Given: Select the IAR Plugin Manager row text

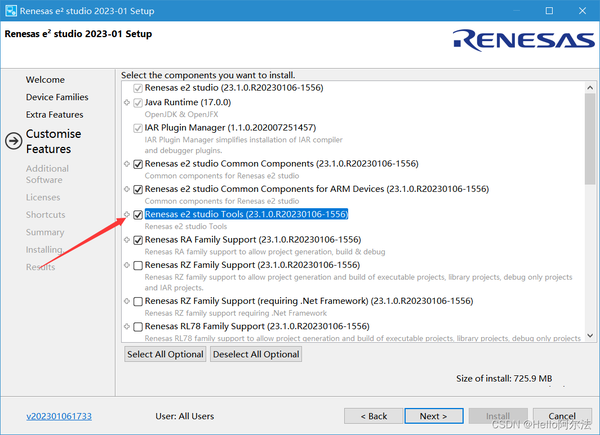Looking at the screenshot, I should coord(230,128).
